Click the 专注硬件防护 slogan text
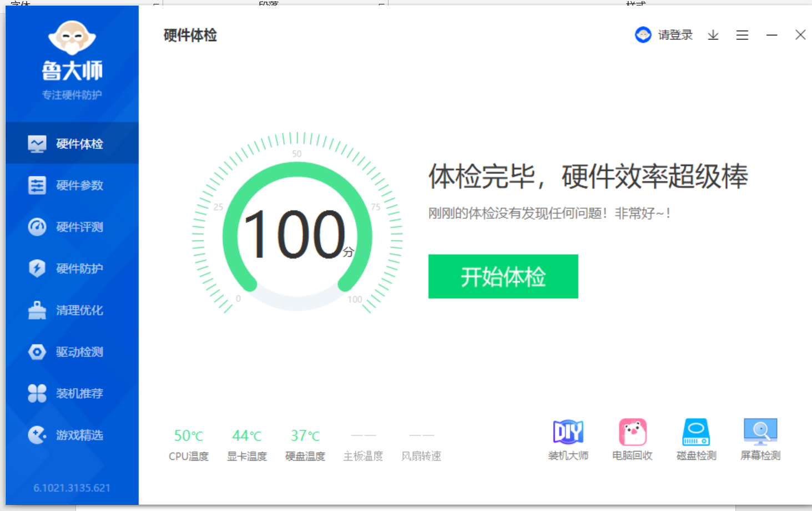Image resolution: width=812 pixels, height=511 pixels. [72, 95]
